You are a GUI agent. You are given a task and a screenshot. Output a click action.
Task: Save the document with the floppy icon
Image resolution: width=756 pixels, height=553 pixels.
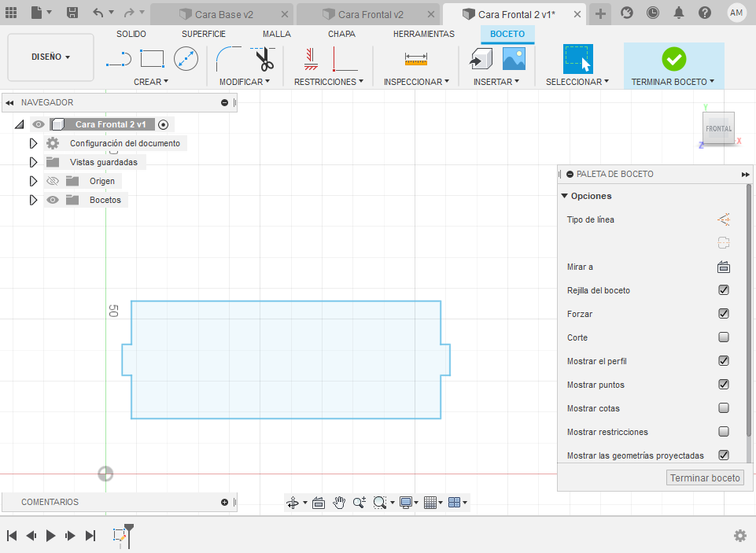72,13
